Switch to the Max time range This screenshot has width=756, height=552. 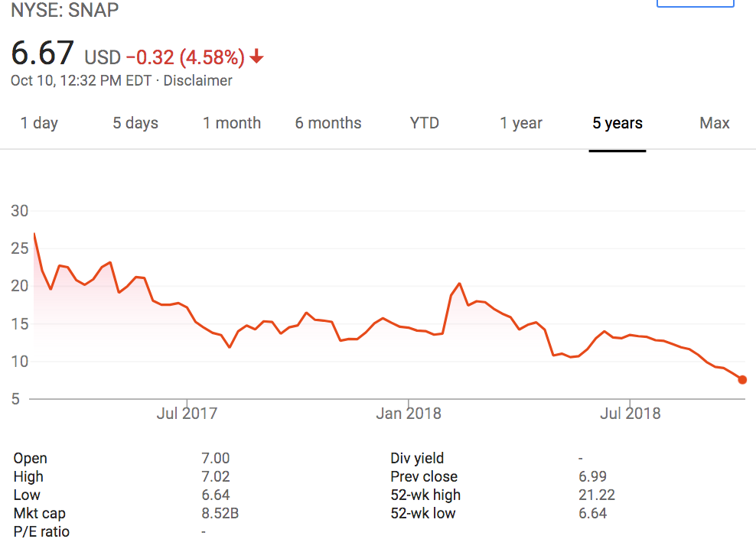[x=714, y=122]
